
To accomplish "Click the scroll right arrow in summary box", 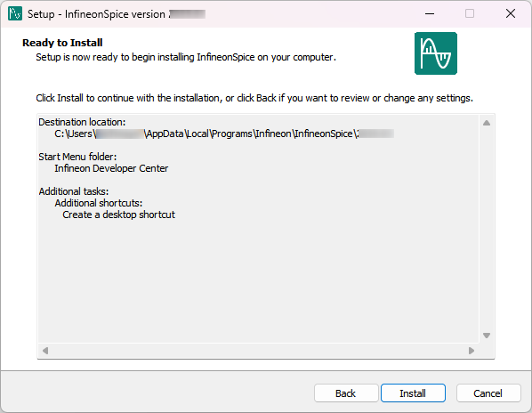I will tap(472, 350).
